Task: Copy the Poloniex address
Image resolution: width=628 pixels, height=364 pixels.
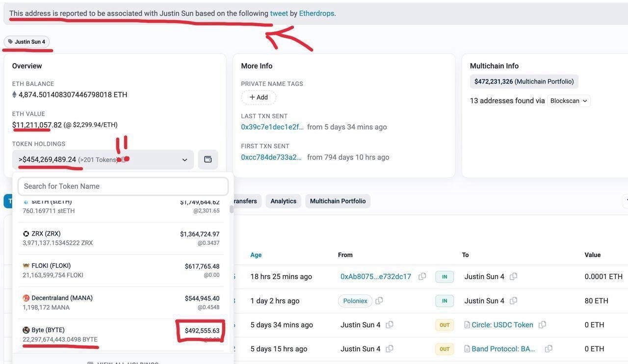Action: [379, 301]
